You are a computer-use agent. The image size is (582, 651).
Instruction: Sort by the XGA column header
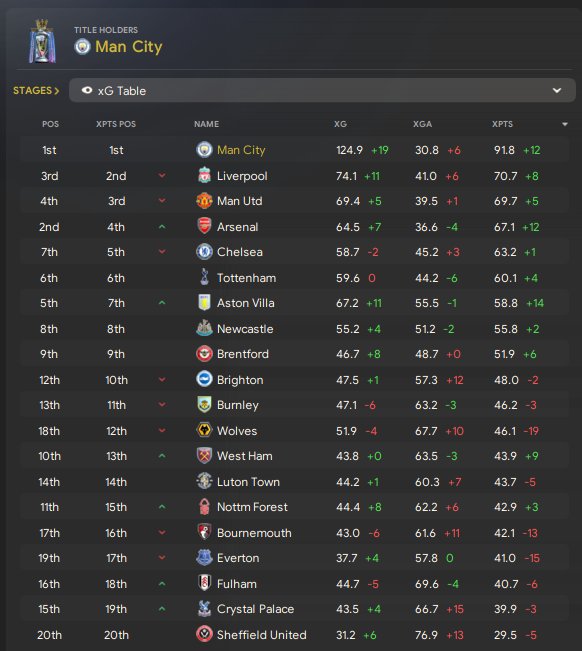coord(422,124)
